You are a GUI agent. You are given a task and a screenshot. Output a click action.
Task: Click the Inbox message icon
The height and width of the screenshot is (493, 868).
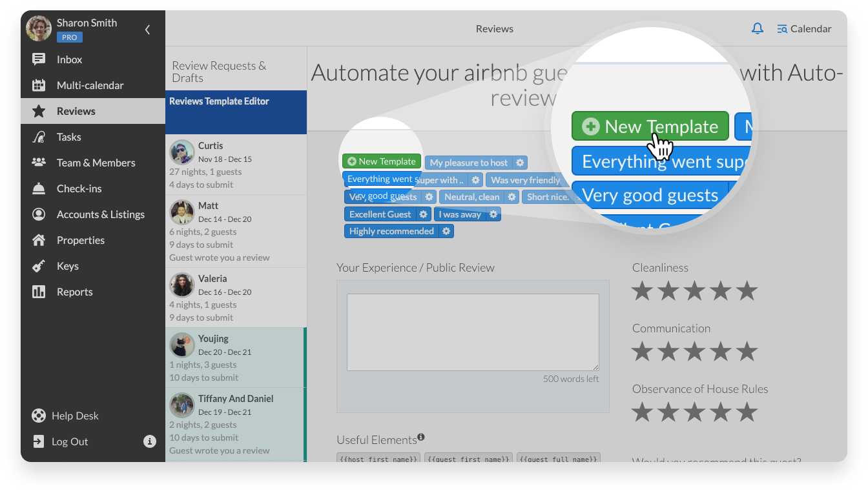(x=39, y=59)
